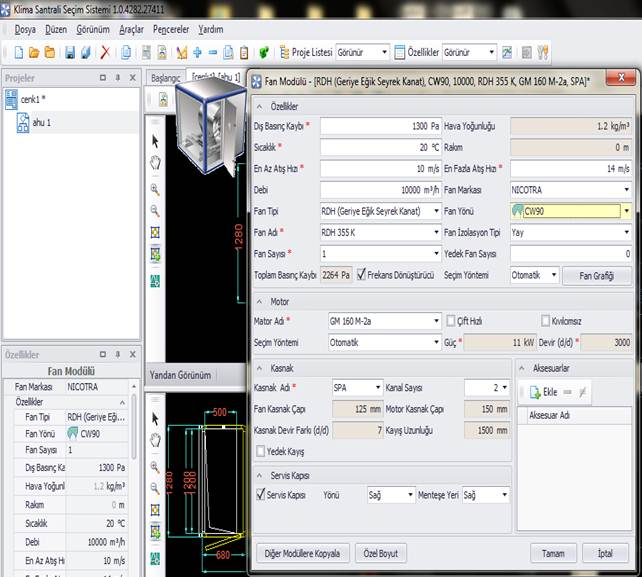Image resolution: width=642 pixels, height=577 pixels.
Task: Select the hand pan tool
Action: [155, 162]
